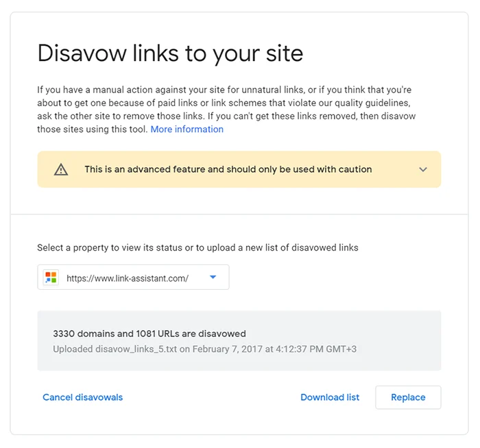Click Cancel disavowals
The width and height of the screenshot is (480, 448).
(x=82, y=397)
